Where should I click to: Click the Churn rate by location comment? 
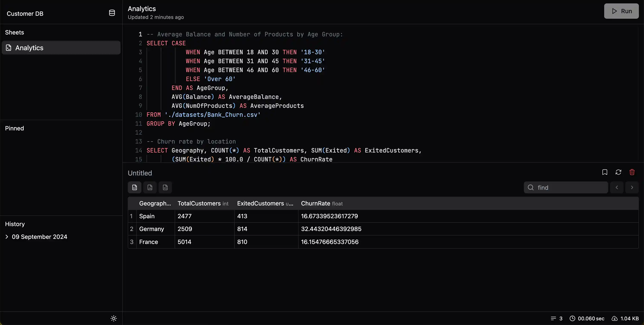tap(191, 141)
